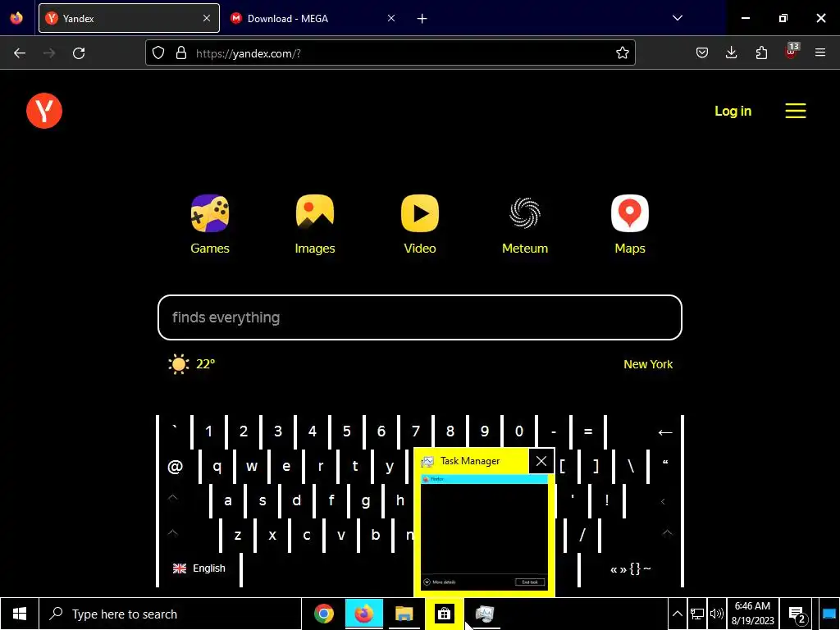Image resolution: width=840 pixels, height=630 pixels.
Task: Open a new browser tab
Action: pos(422,19)
